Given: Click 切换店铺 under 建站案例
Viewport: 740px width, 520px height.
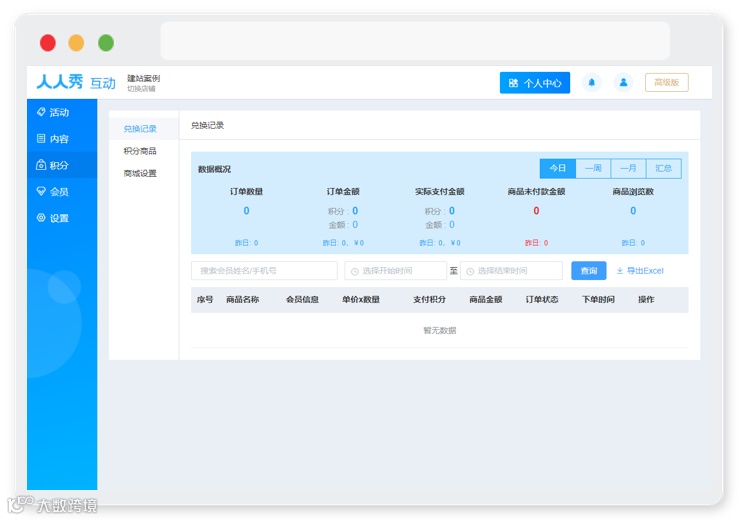Looking at the screenshot, I should [141, 89].
